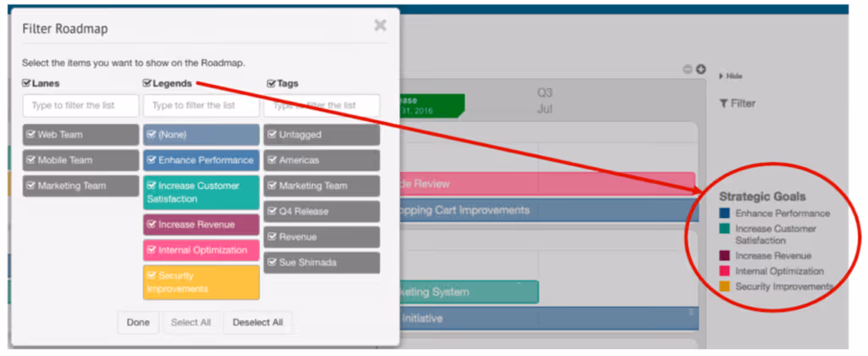Click the Legends filter text field
The width and height of the screenshot is (868, 356).
click(x=202, y=105)
